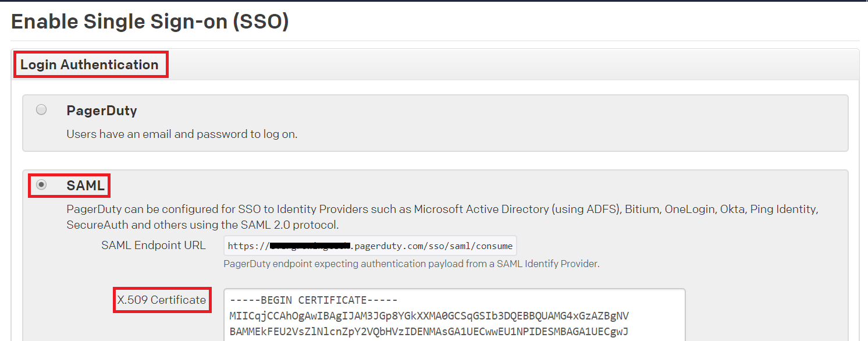Click inside the SAML Endpoint URL field
Screen dimensions: 868x341
pyautogui.click(x=370, y=245)
